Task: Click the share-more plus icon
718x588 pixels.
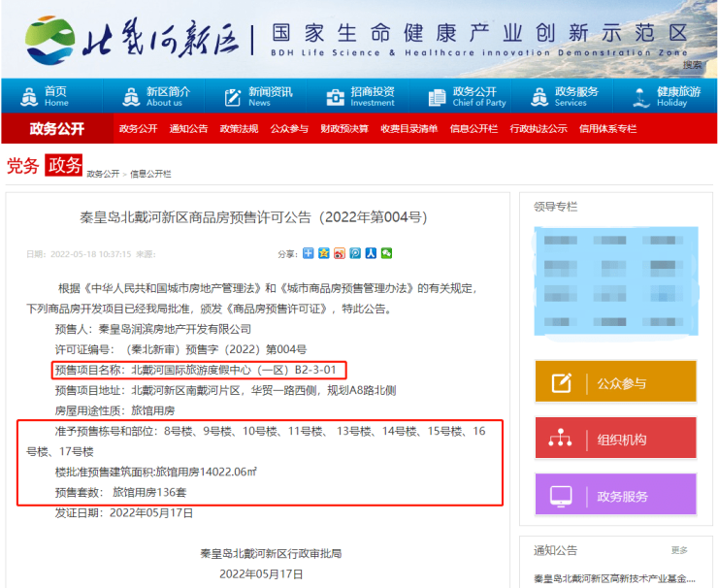Action: click(309, 253)
